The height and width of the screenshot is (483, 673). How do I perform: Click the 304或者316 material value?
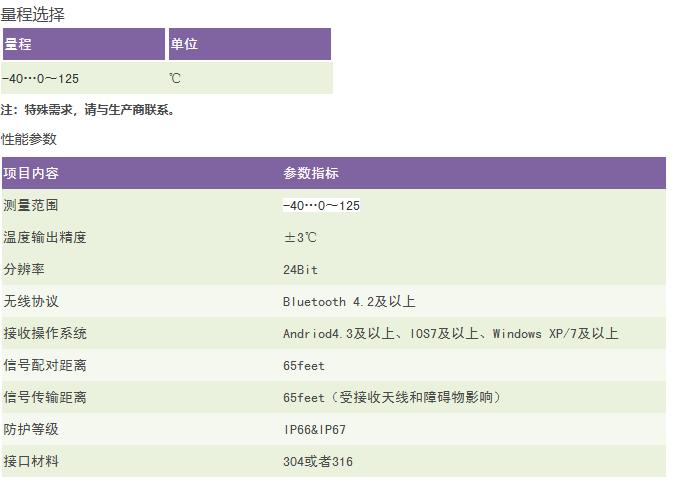(318, 461)
